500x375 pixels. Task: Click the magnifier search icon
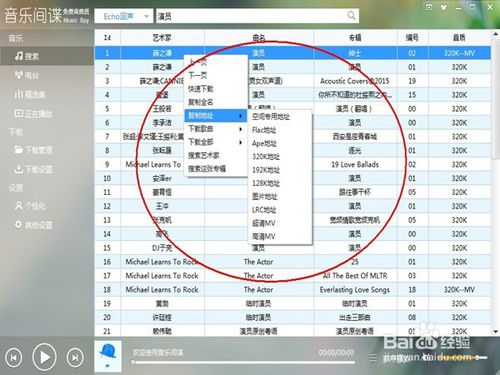click(351, 15)
